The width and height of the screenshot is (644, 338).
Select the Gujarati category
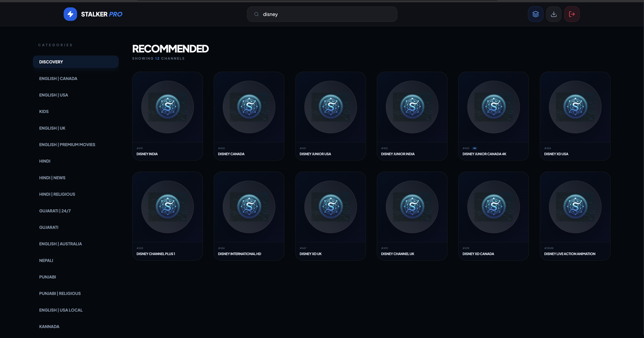tap(75, 228)
